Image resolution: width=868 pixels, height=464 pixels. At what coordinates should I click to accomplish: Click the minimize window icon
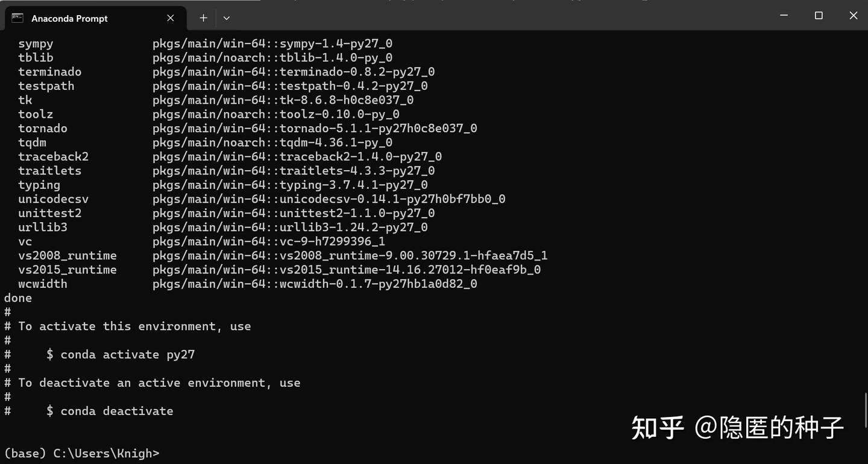[783, 15]
